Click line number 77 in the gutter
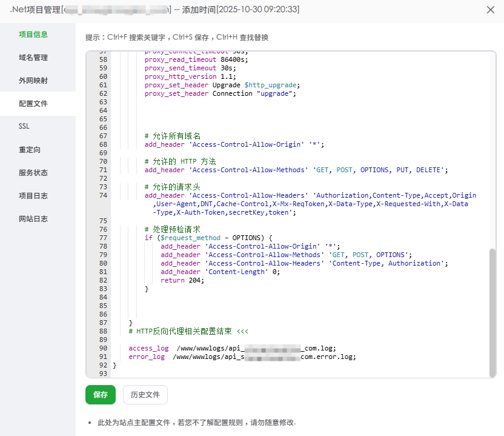Viewport: 504px width, 436px height. [x=102, y=238]
